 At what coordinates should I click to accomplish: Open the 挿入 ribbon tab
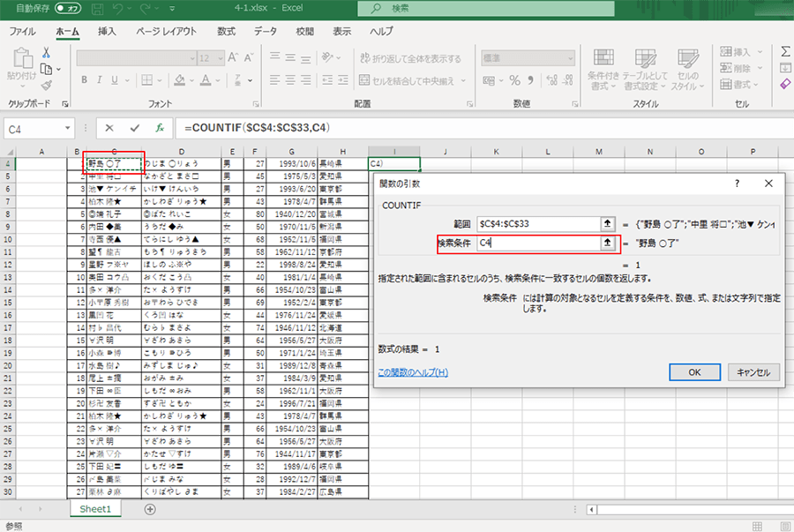click(107, 32)
